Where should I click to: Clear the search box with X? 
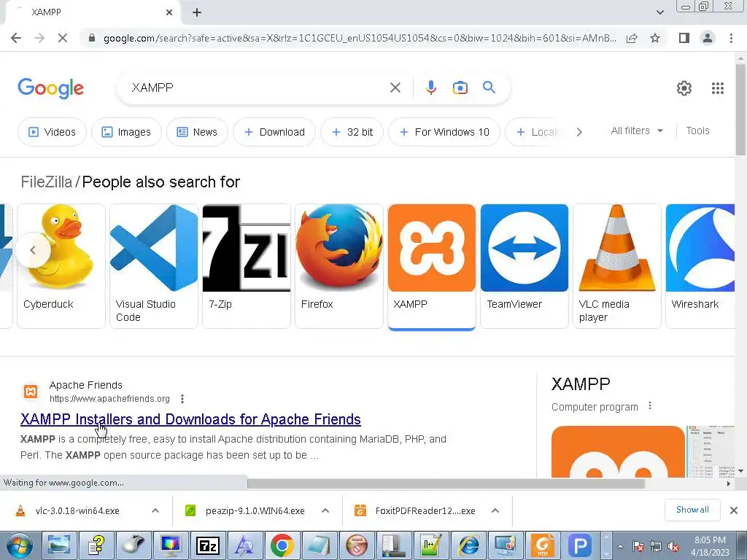pos(395,87)
